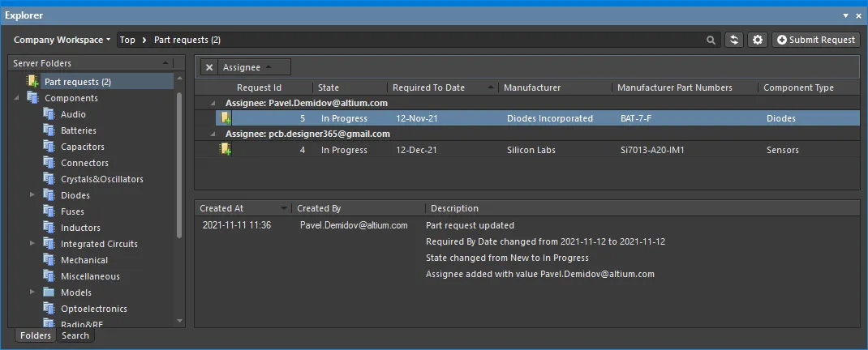This screenshot has height=350, width=868.
Task: Switch to the Folders tab
Action: [36, 335]
